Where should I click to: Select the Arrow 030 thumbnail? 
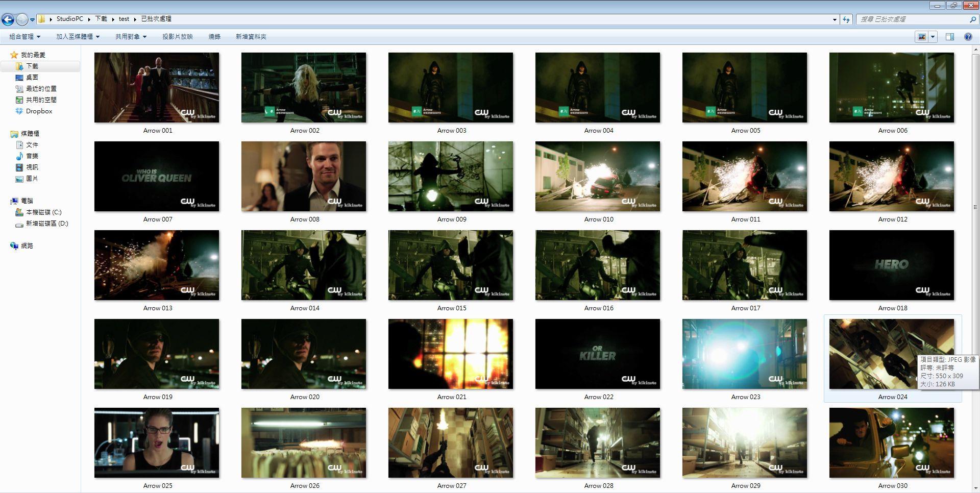click(x=892, y=442)
